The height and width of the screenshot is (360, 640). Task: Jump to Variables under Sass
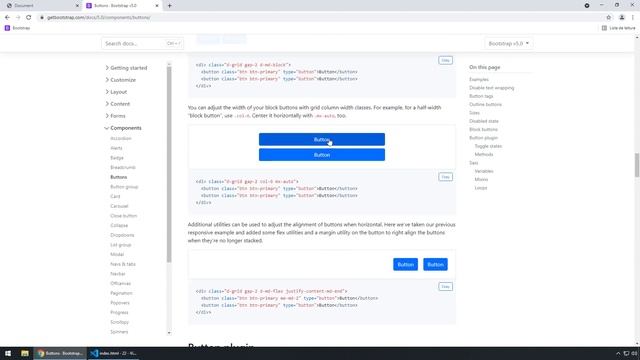coord(484,171)
